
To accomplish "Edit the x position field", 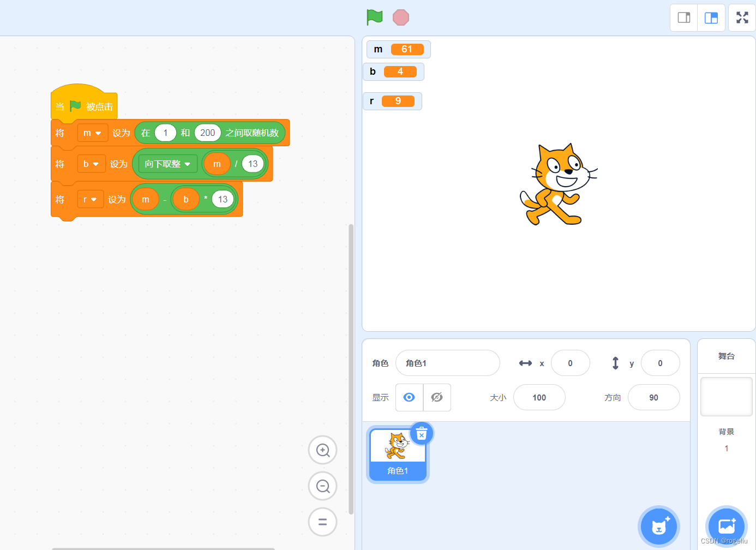I will click(x=571, y=363).
